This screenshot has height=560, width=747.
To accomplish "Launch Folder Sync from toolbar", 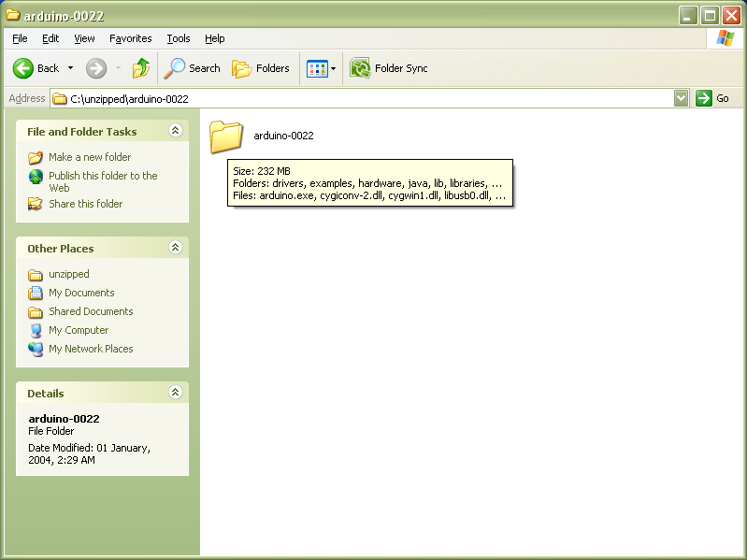I will click(388, 68).
